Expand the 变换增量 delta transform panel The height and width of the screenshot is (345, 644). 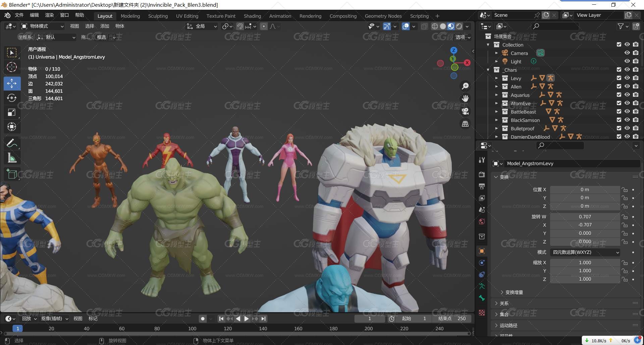(512, 292)
